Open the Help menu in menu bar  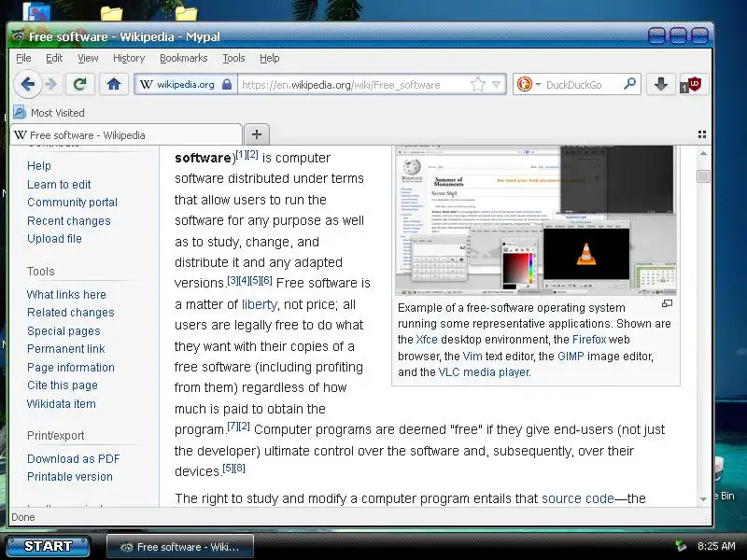point(270,58)
